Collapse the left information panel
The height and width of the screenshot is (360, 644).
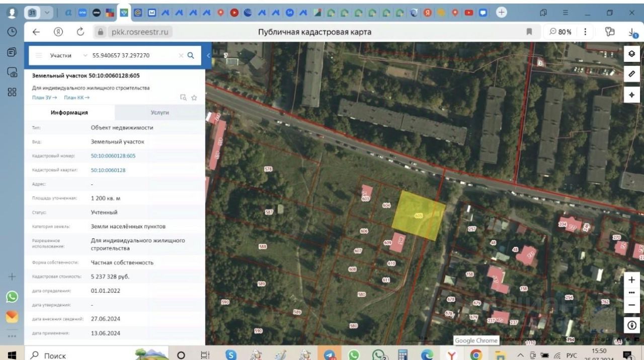pyautogui.click(x=209, y=55)
